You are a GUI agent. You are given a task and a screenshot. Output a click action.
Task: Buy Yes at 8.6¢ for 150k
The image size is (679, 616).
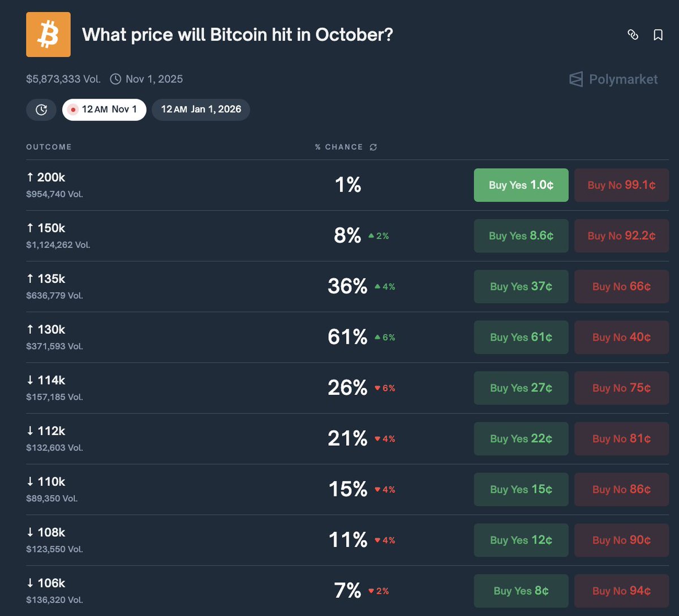(521, 236)
